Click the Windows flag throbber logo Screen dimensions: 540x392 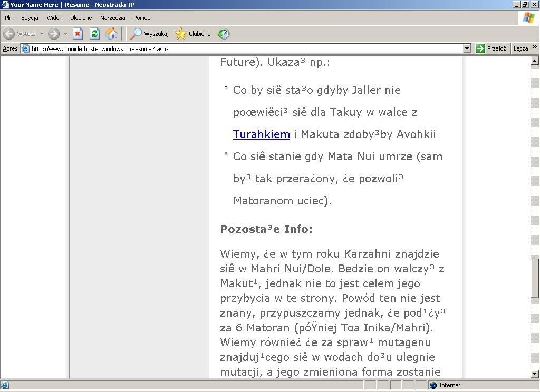pos(529,18)
